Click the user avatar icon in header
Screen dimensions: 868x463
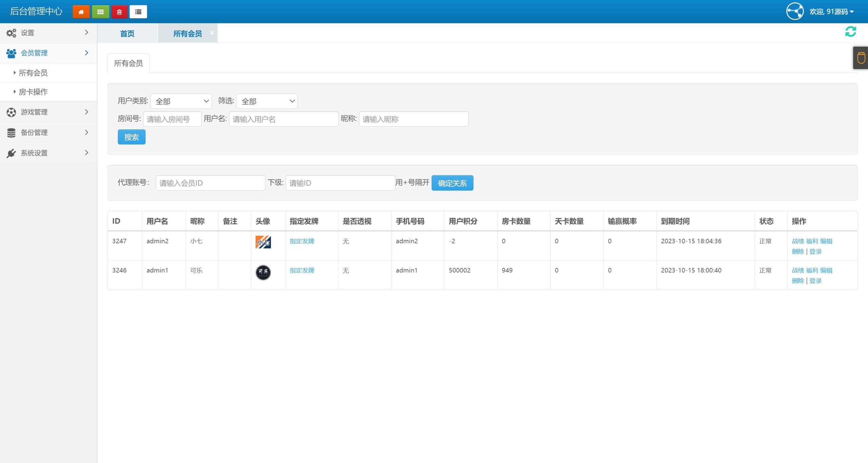coord(795,12)
